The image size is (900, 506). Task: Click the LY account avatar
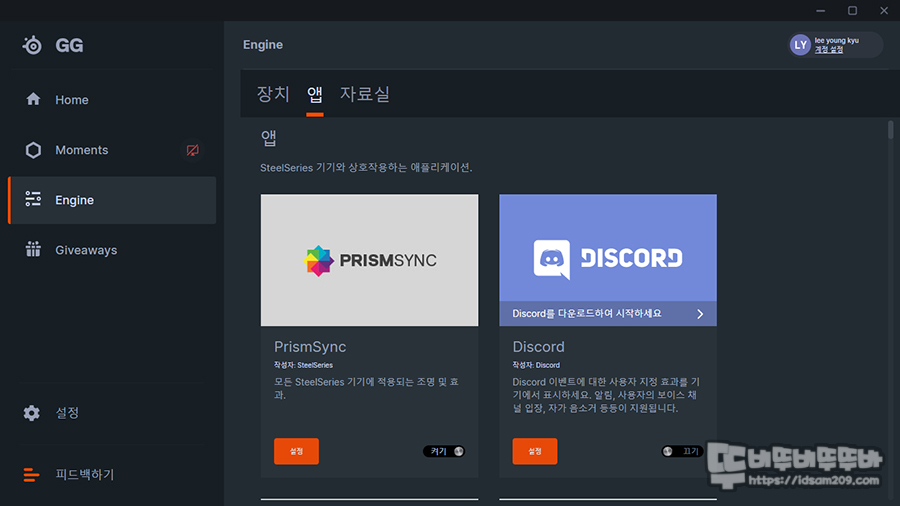[x=800, y=45]
